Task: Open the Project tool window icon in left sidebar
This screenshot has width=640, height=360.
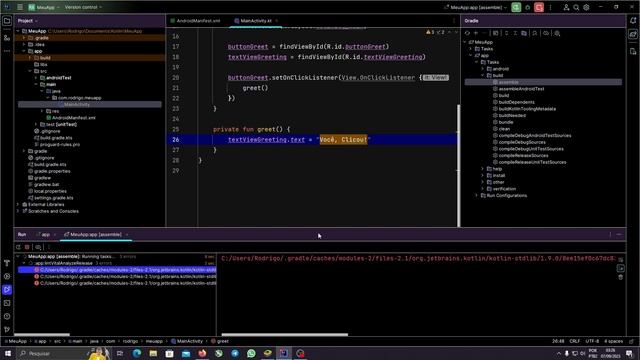Action: pos(7,21)
